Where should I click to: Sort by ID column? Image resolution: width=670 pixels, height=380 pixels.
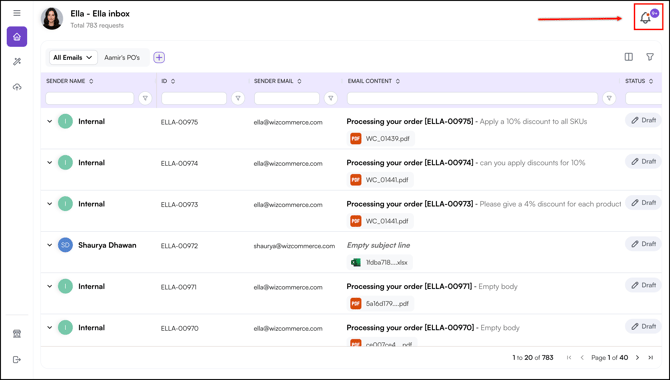click(173, 81)
